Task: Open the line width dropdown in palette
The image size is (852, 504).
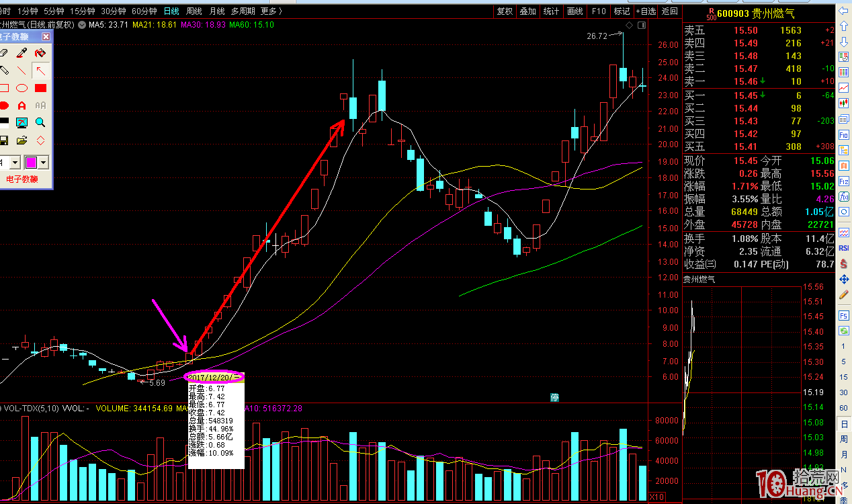Action: (15, 163)
